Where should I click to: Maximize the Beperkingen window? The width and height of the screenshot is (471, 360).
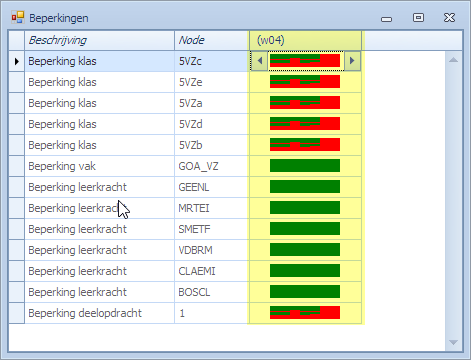click(418, 17)
